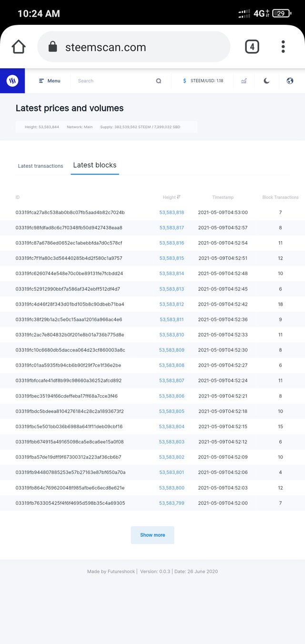Select the Latest blocks tab
The height and width of the screenshot is (644, 305).
(95, 165)
